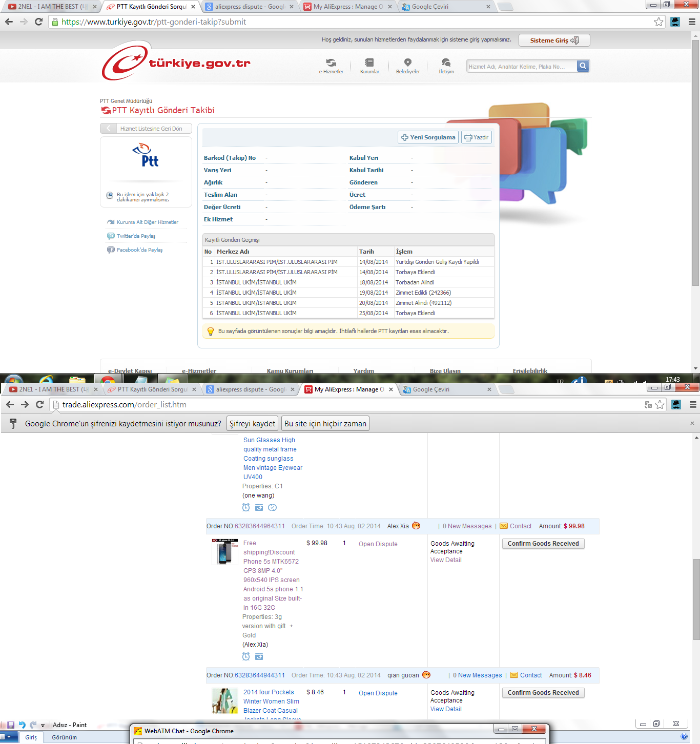700x744 pixels.
Task: Open the Sun Glasses High quality product link
Action: (273, 458)
